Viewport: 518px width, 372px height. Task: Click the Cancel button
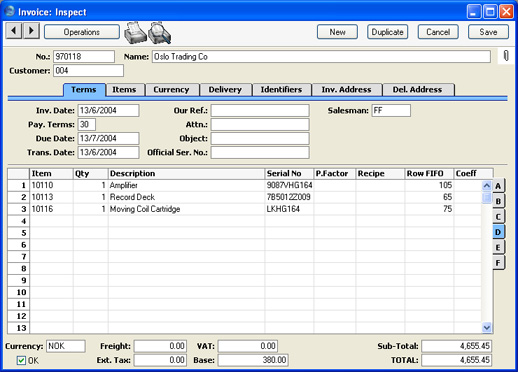tap(438, 32)
